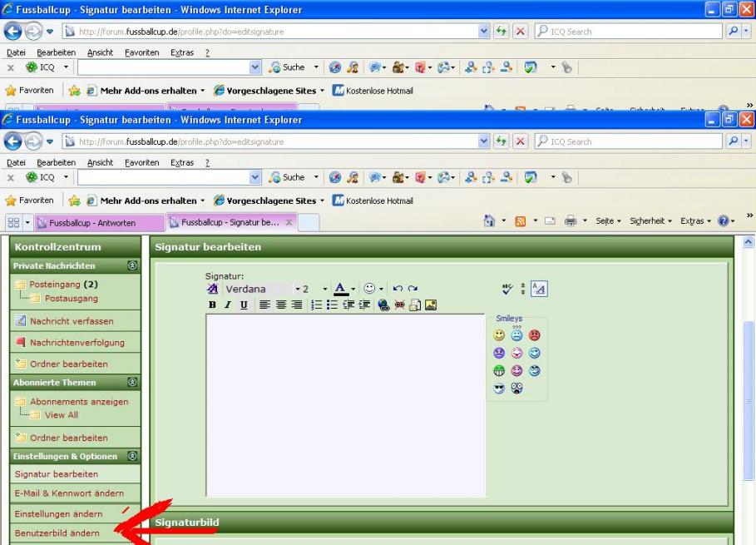Switch to the Fussballcup - Antworten tab
756x545 pixels.
(91, 223)
